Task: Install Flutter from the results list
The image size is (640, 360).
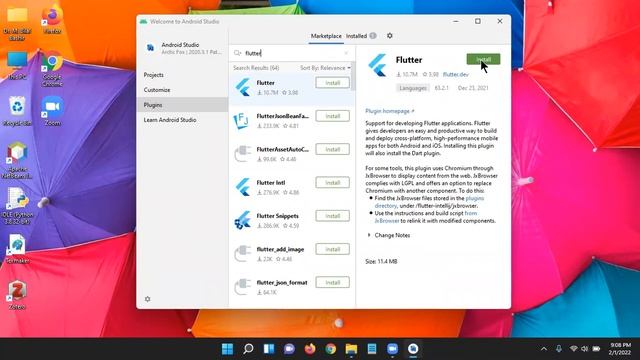Action: [x=333, y=83]
